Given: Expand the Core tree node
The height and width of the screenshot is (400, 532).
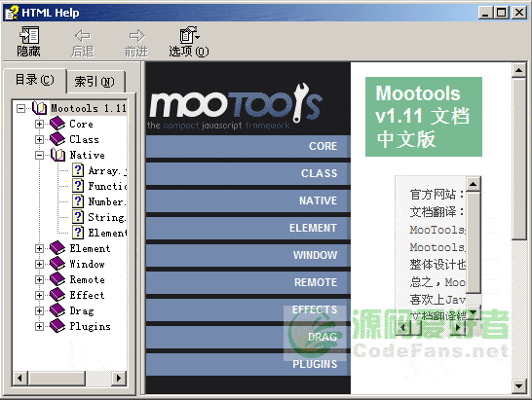Looking at the screenshot, I should 39,124.
